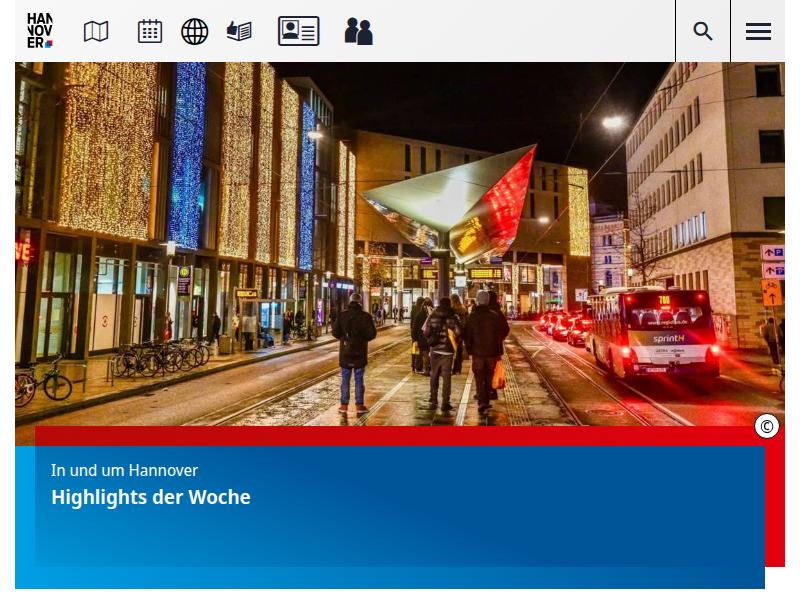Click the parked bicycles in the photo

pos(160,356)
